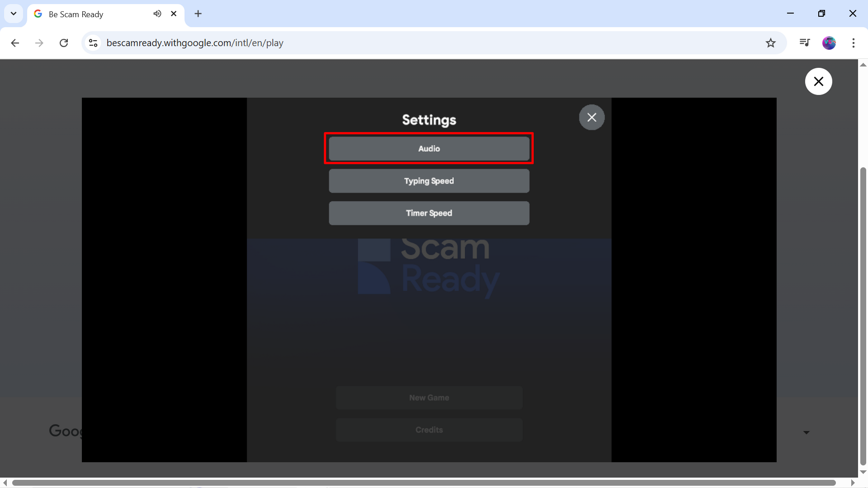Image resolution: width=868 pixels, height=488 pixels.
Task: Open the Timer Speed settings
Action: coord(429,213)
